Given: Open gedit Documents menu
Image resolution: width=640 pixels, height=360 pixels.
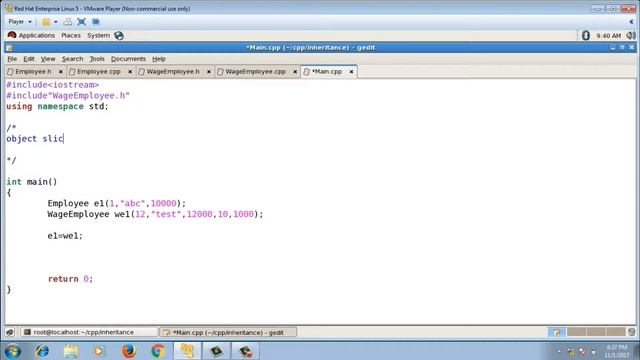Looking at the screenshot, I should coord(128,59).
